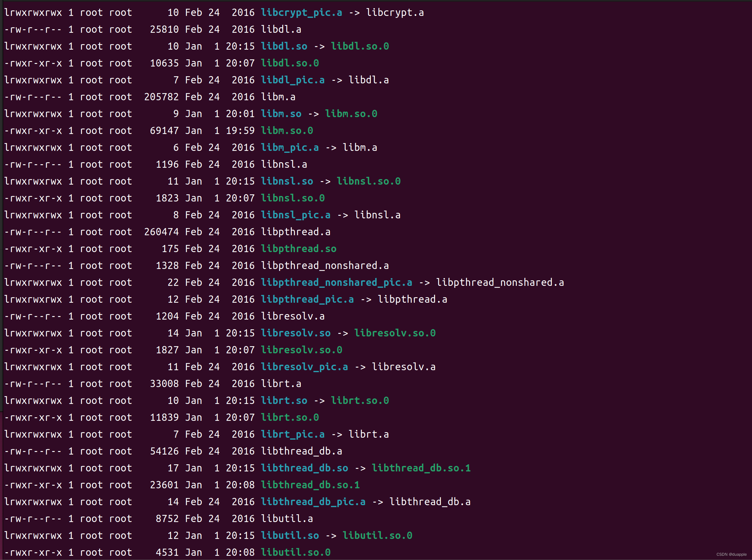Click the libnsl_pic.a symlink name
The height and width of the screenshot is (560, 752).
[296, 215]
